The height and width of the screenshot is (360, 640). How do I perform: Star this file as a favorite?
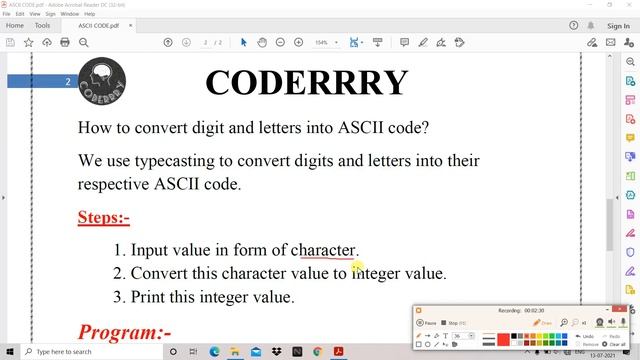(x=29, y=42)
